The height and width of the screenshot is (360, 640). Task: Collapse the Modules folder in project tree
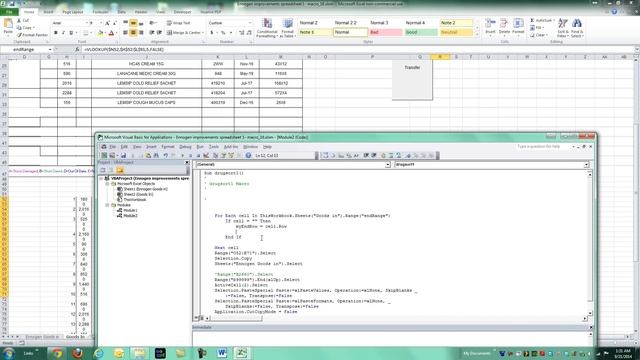(107, 205)
